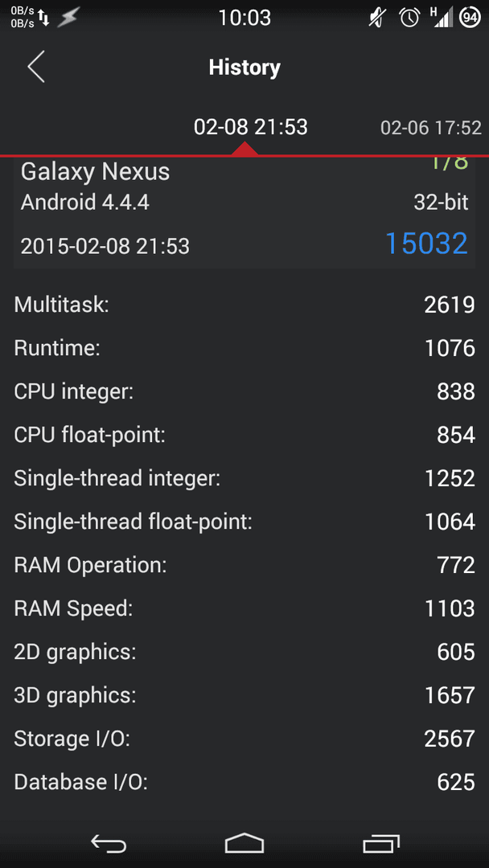Screen dimensions: 489x868
Task: Open the recent apps navigation button
Action: click(x=381, y=844)
